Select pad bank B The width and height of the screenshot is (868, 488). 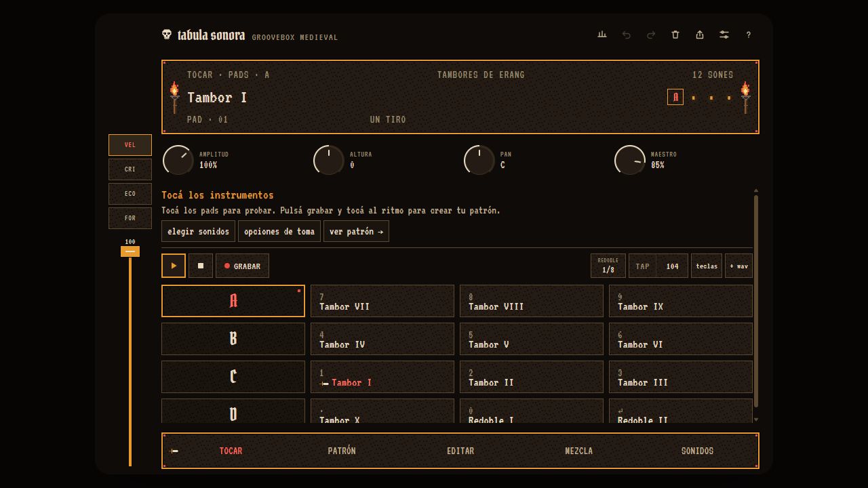(x=233, y=339)
